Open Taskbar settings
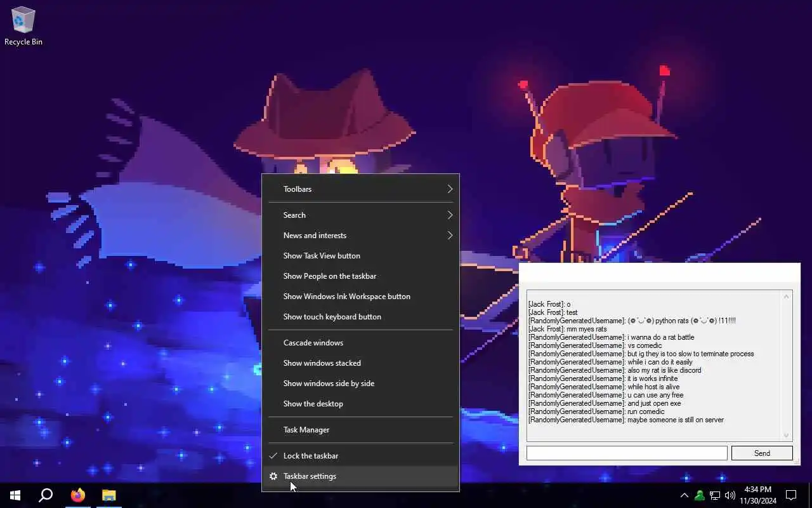The width and height of the screenshot is (812, 508). (x=360, y=476)
